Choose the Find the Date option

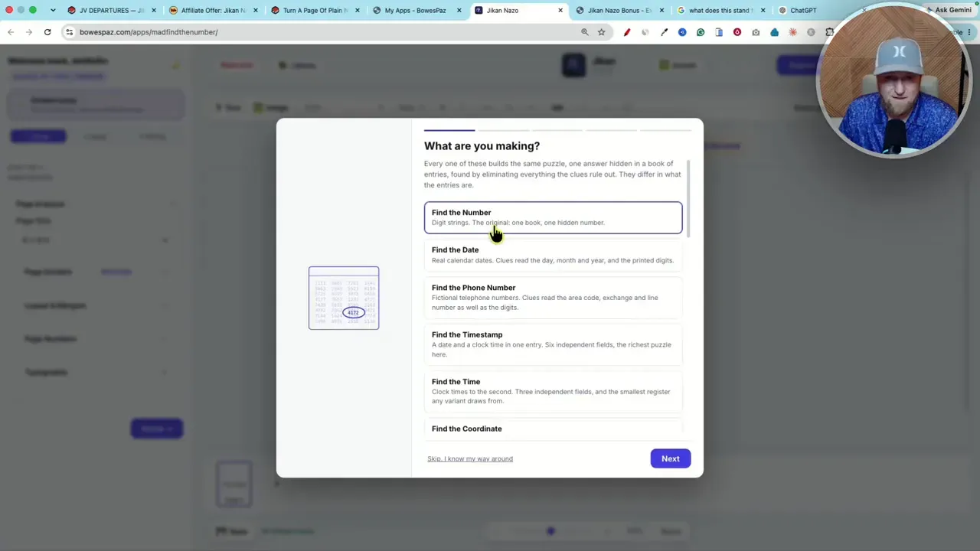tap(553, 255)
